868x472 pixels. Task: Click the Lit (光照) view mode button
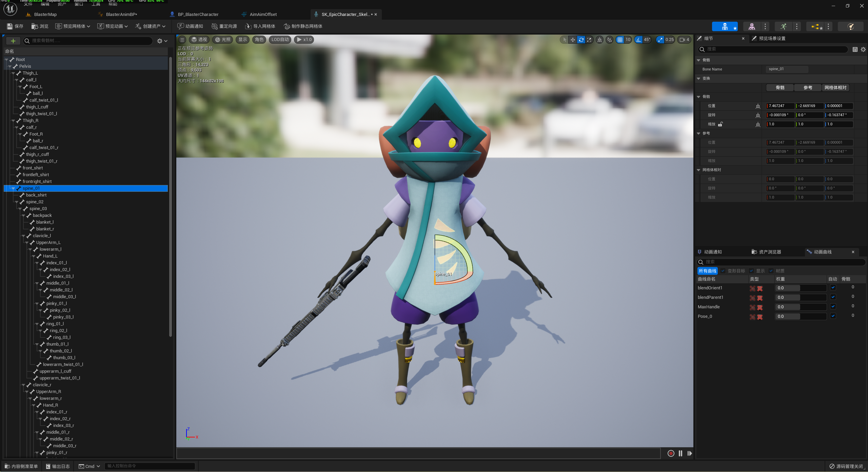point(223,40)
